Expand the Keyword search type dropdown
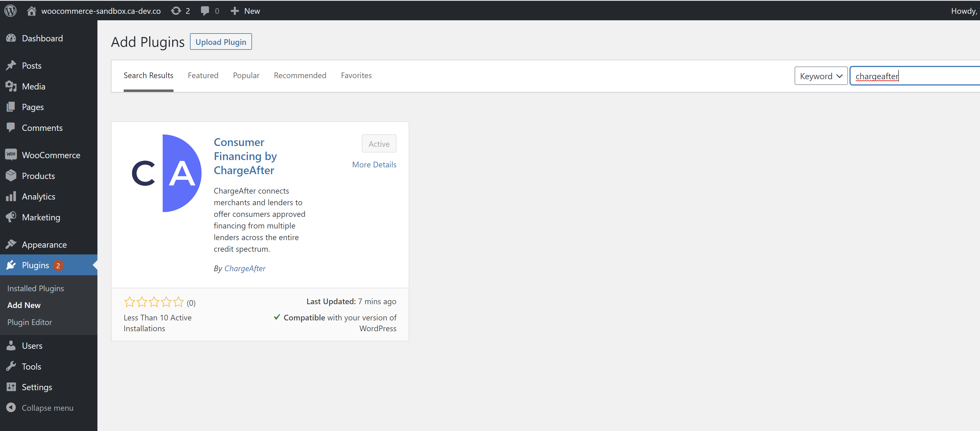The width and height of the screenshot is (980, 431). coord(821,76)
